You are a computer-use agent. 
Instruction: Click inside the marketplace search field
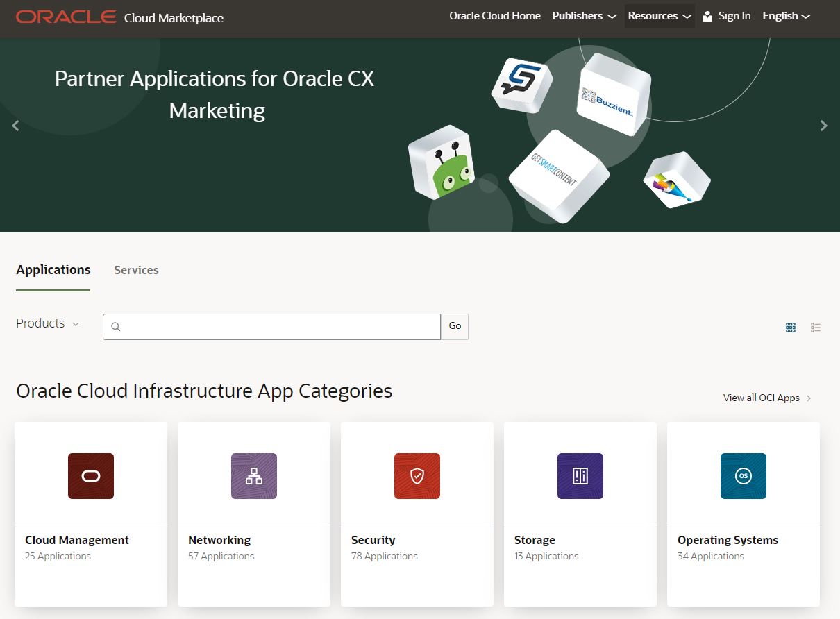271,327
